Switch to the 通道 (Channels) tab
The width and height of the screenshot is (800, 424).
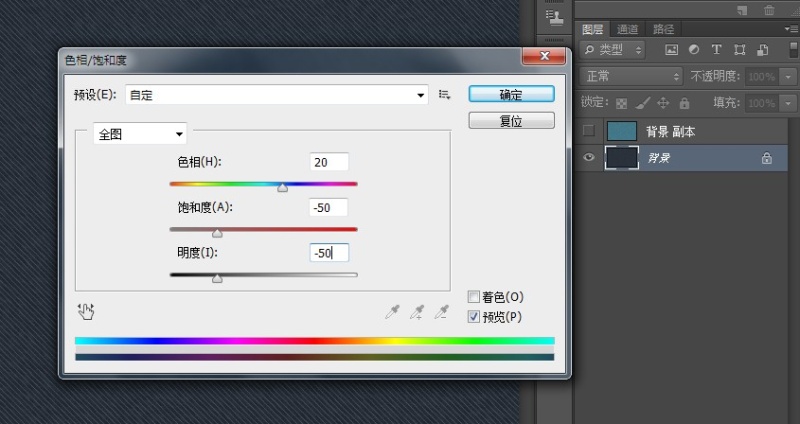628,29
